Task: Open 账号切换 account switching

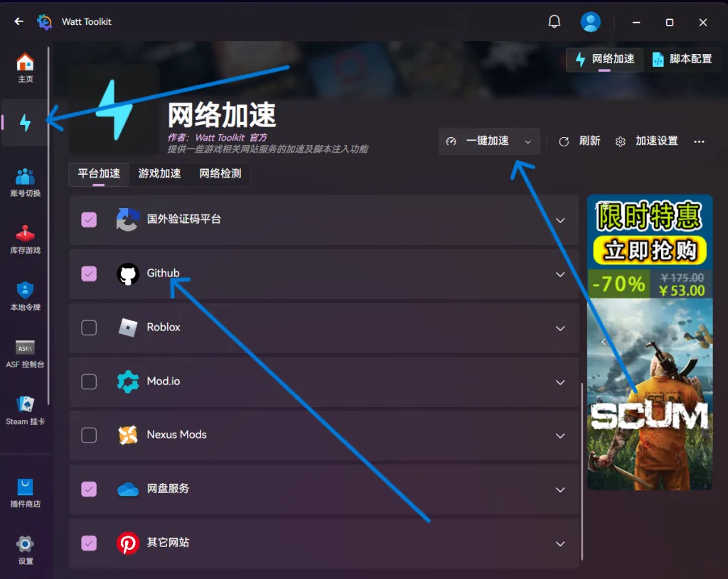Action: click(x=25, y=183)
